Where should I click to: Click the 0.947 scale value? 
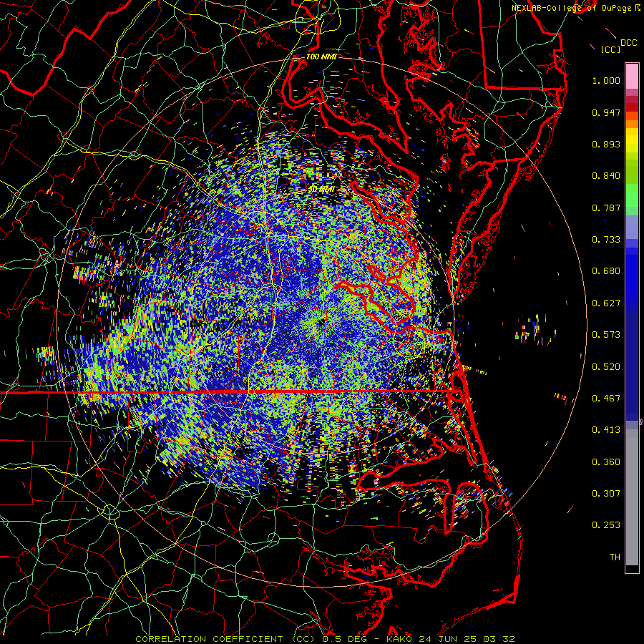(606, 112)
